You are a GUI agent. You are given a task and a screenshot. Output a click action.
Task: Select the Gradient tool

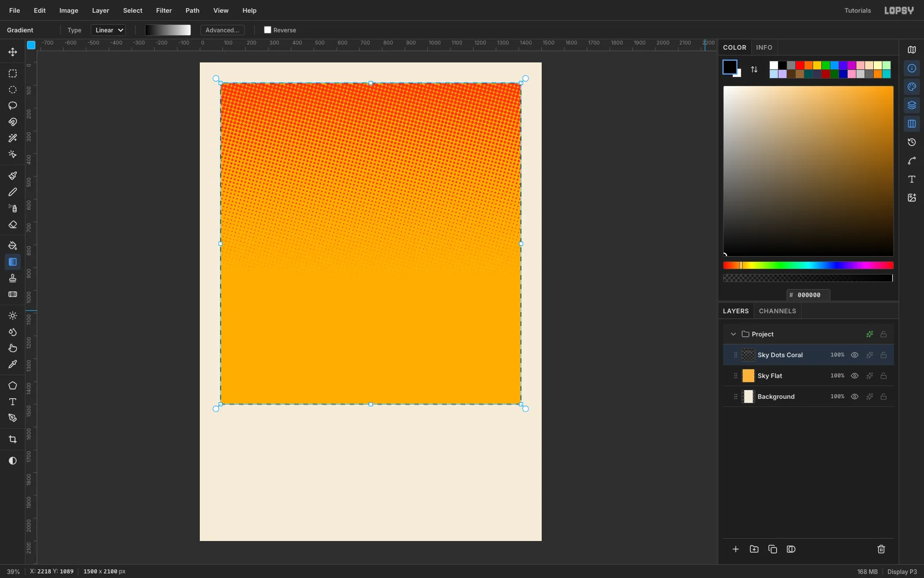(x=13, y=262)
